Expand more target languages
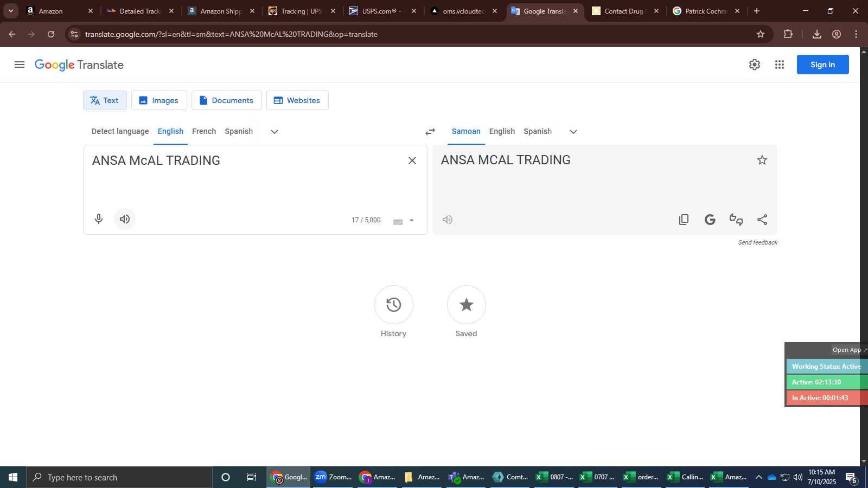The height and width of the screenshot is (488, 868). click(573, 132)
